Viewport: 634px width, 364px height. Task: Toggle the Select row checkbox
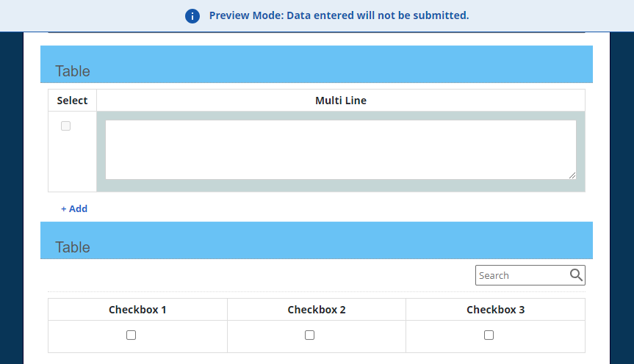[65, 126]
